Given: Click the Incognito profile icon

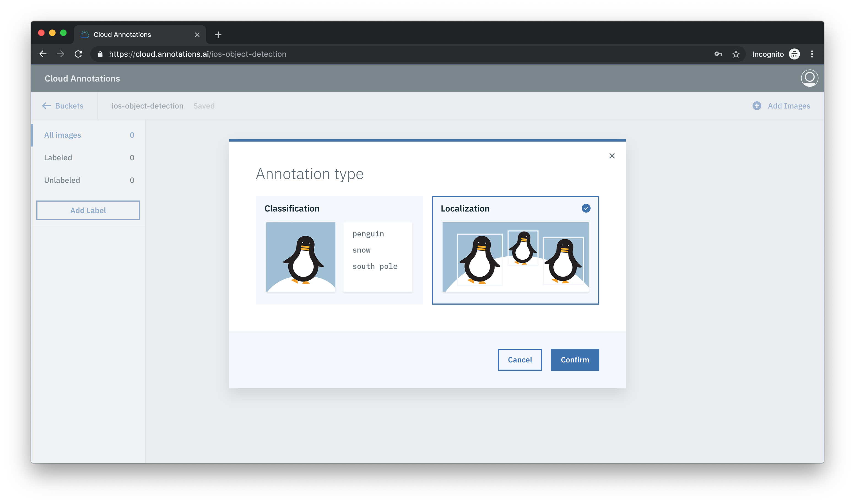Looking at the screenshot, I should 794,54.
